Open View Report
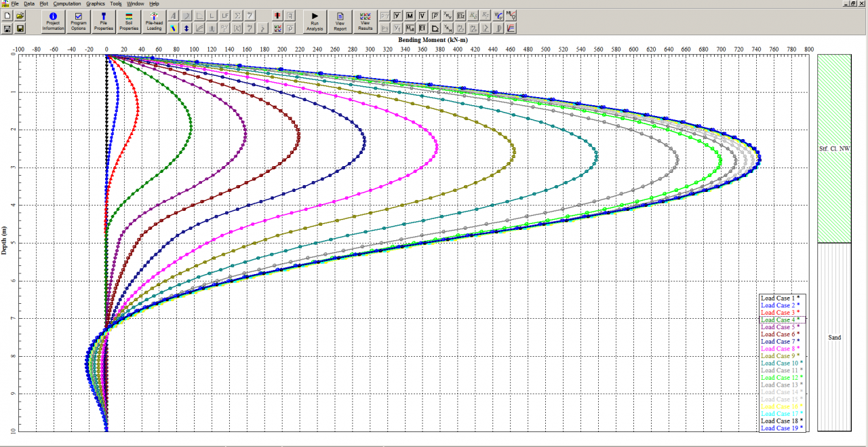 pyautogui.click(x=340, y=22)
